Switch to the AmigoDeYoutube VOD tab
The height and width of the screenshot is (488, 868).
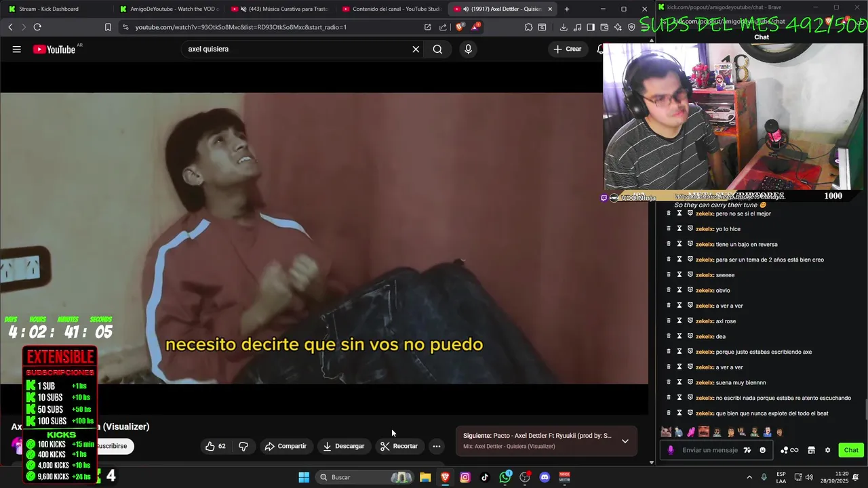click(167, 9)
